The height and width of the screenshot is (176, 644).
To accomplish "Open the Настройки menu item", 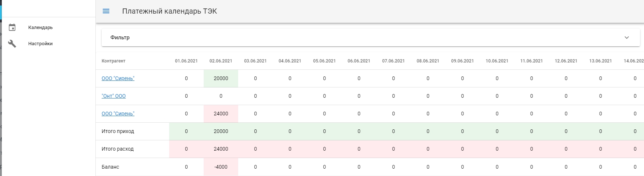I will 40,44.
